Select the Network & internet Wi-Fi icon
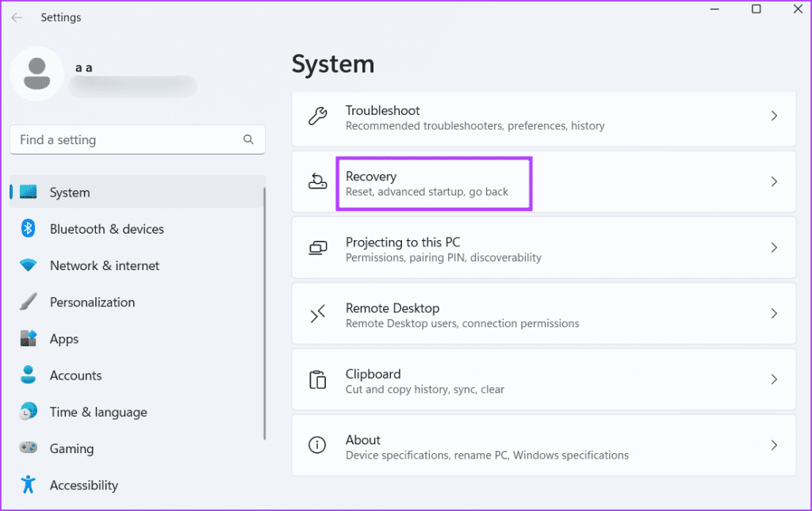The width and height of the screenshot is (812, 511). (29, 266)
